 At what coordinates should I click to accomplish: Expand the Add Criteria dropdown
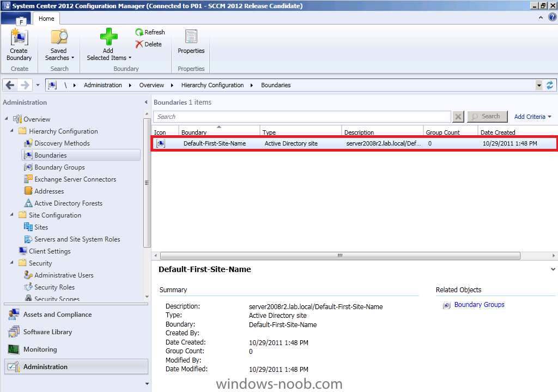(549, 117)
